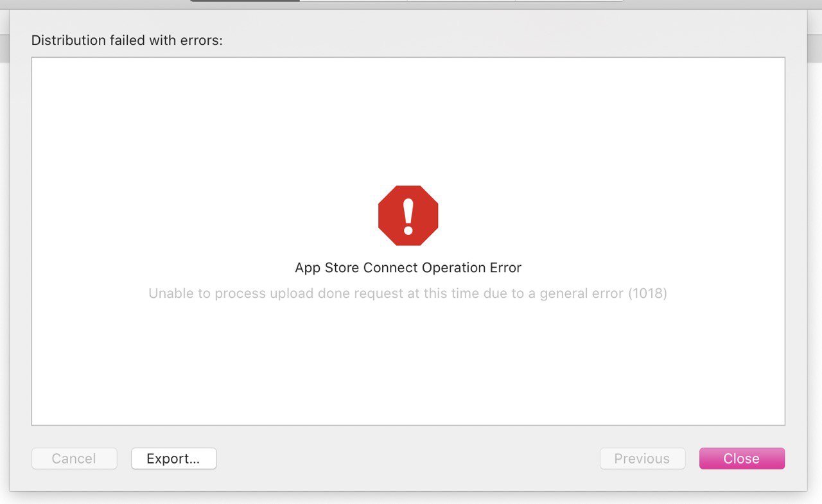Viewport: 822px width, 504px height.
Task: Select the 'App Store Connect Operation Error' title
Action: pyautogui.click(x=408, y=268)
